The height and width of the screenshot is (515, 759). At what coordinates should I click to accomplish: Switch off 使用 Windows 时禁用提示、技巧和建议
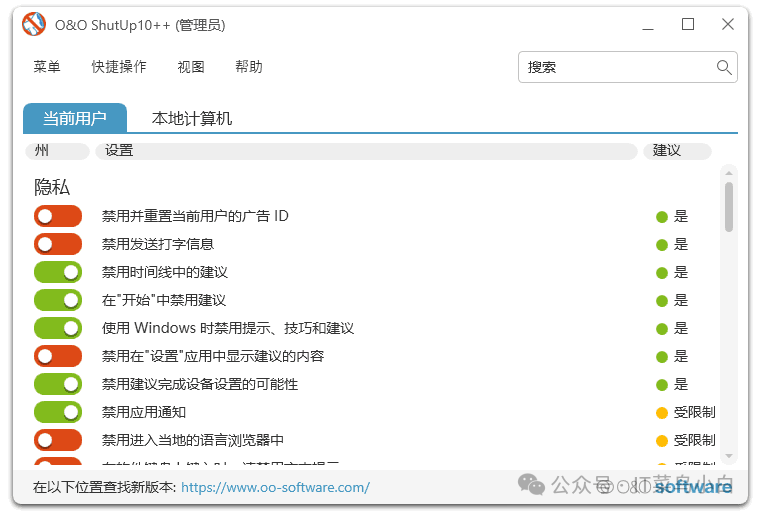(x=58, y=329)
